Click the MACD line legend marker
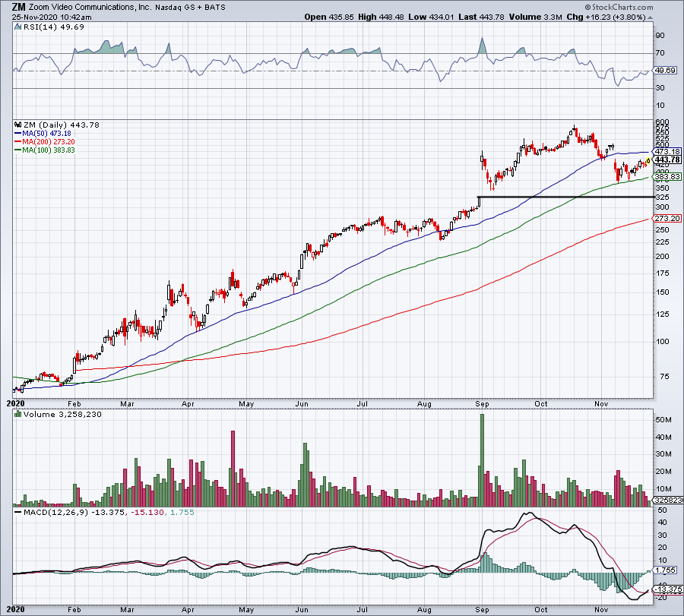This screenshot has width=684, height=616. [x=18, y=512]
